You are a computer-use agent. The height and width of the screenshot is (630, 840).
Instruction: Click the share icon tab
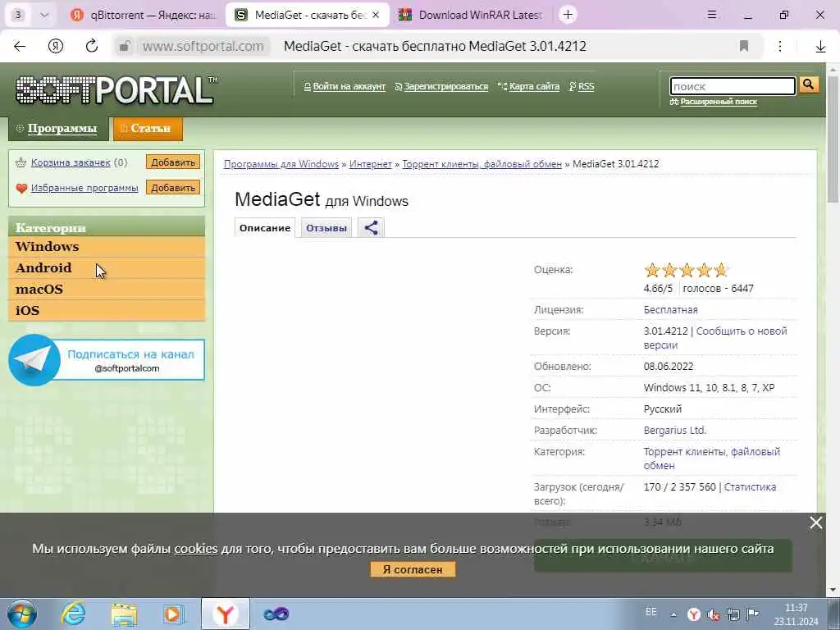click(371, 228)
